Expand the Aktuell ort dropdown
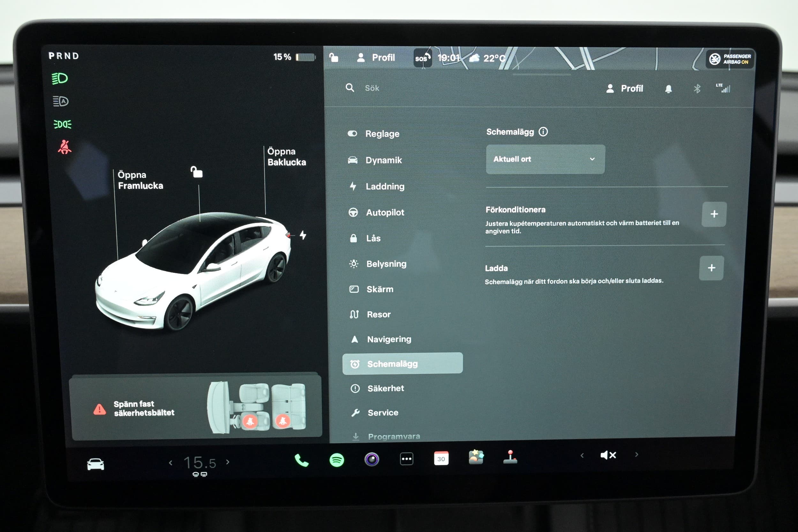Screen dimensions: 798x532 (x=545, y=159)
